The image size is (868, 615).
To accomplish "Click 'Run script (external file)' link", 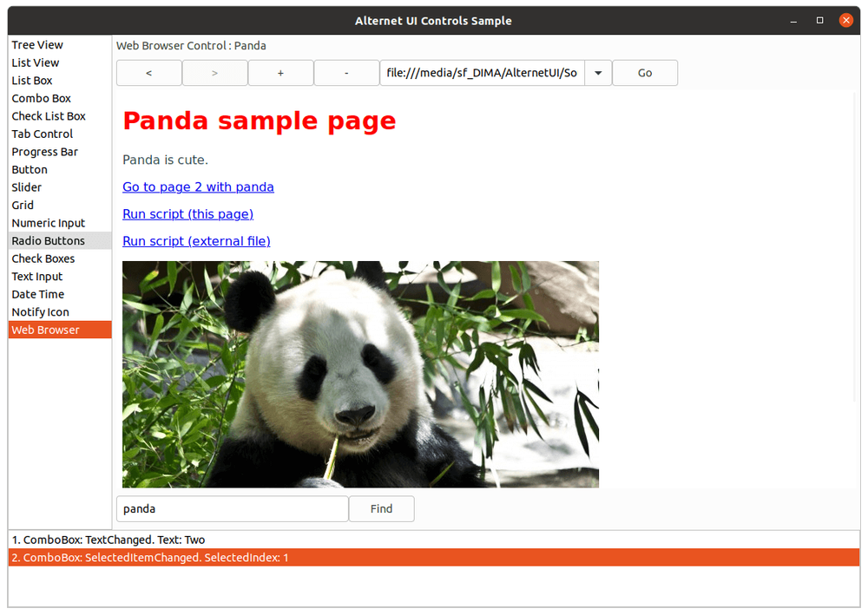I will (x=196, y=240).
